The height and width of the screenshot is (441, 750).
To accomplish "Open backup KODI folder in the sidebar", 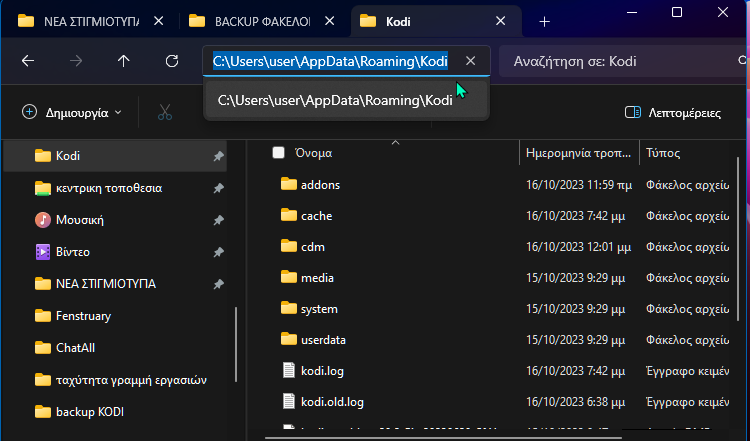I will pyautogui.click(x=115, y=412).
